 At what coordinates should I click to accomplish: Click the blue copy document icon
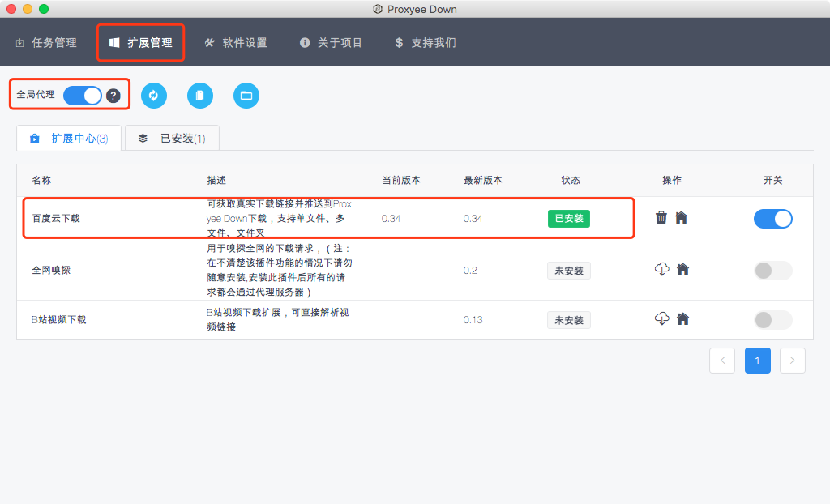click(199, 96)
